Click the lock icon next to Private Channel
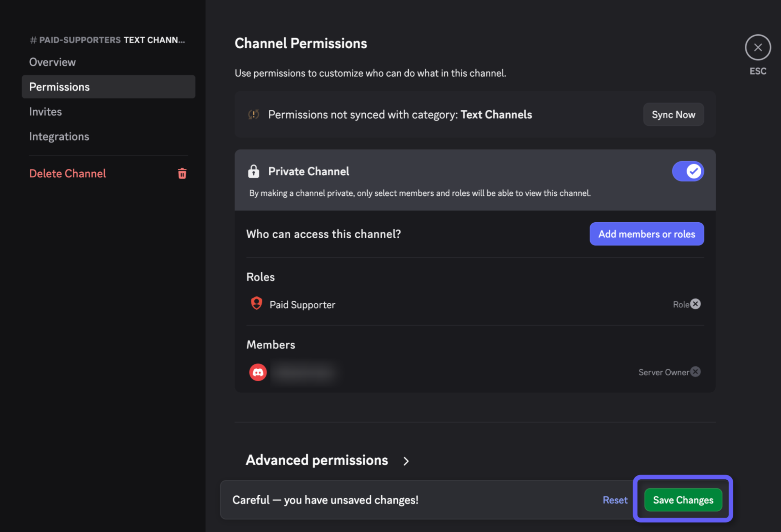 [x=254, y=171]
